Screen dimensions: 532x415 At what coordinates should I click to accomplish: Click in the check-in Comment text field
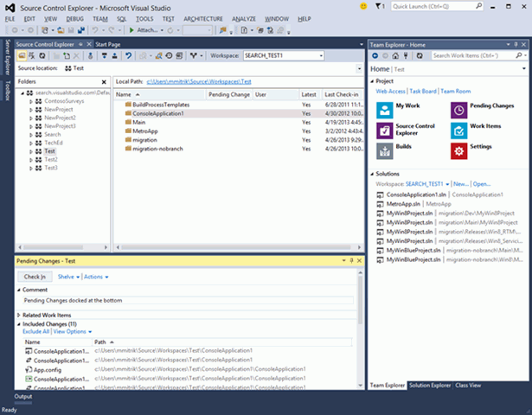click(189, 300)
